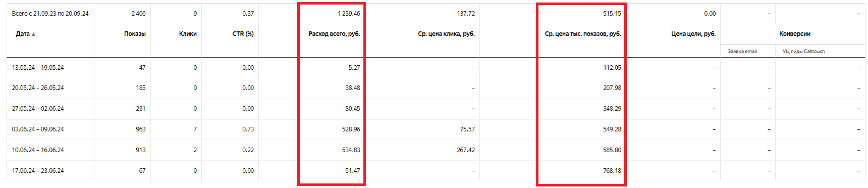Viewport: 868px width, 188px height.
Task: Click the Заявка email sub-header
Action: (x=742, y=52)
